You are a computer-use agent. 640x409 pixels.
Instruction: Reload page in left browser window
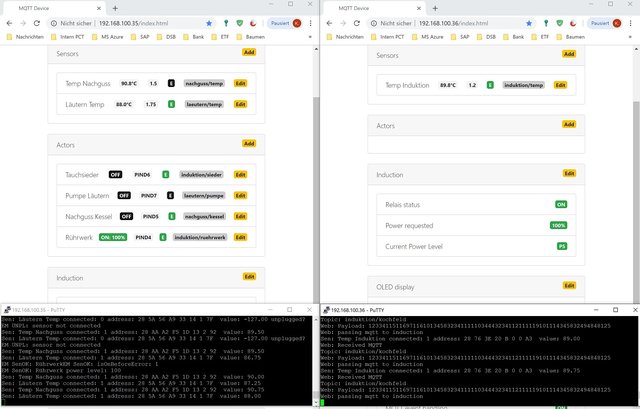point(37,23)
